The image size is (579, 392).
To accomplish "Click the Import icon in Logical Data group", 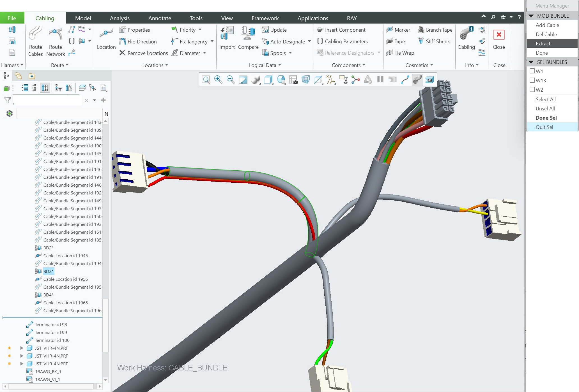I will pos(227,38).
